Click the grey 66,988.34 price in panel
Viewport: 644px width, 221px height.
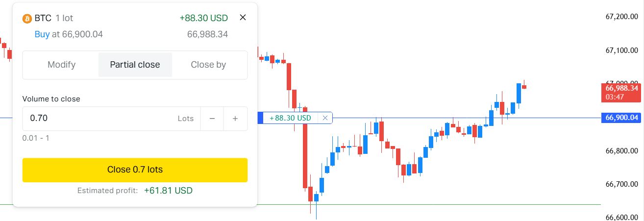[207, 34]
